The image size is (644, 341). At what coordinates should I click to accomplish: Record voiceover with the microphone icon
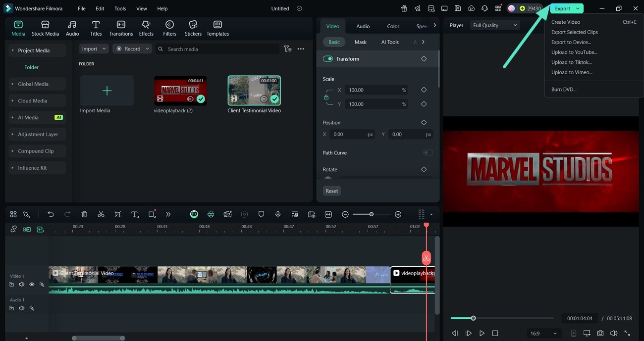click(x=278, y=214)
